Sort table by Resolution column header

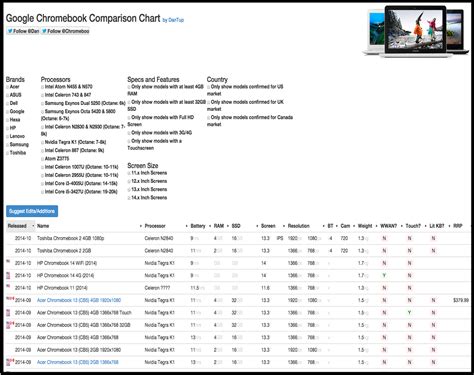tap(299, 226)
